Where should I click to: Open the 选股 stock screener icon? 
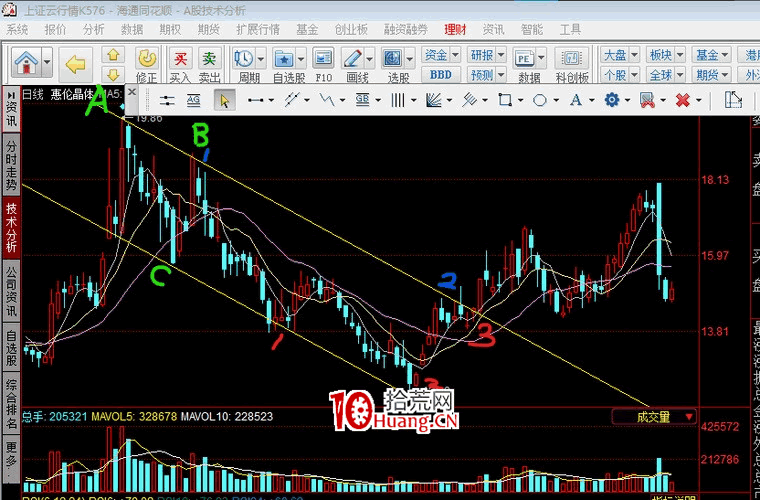point(393,59)
